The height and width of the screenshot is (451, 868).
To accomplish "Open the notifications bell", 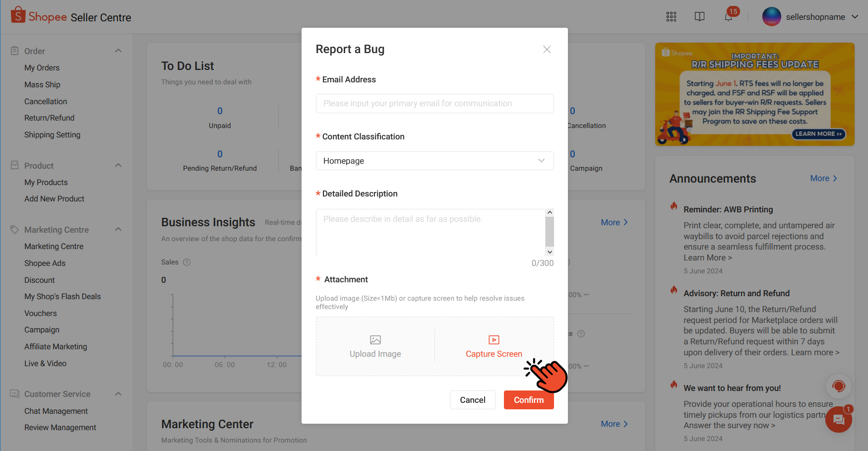I will (x=728, y=17).
